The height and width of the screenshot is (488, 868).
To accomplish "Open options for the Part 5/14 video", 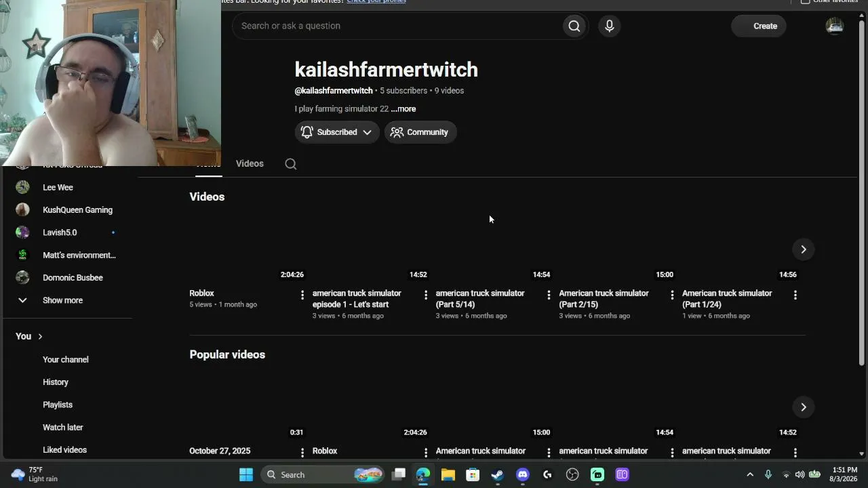I will tap(549, 295).
